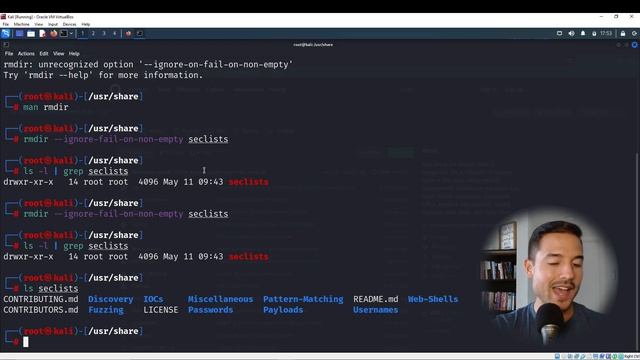Click the 'Usernames' directory name

pyautogui.click(x=376, y=310)
